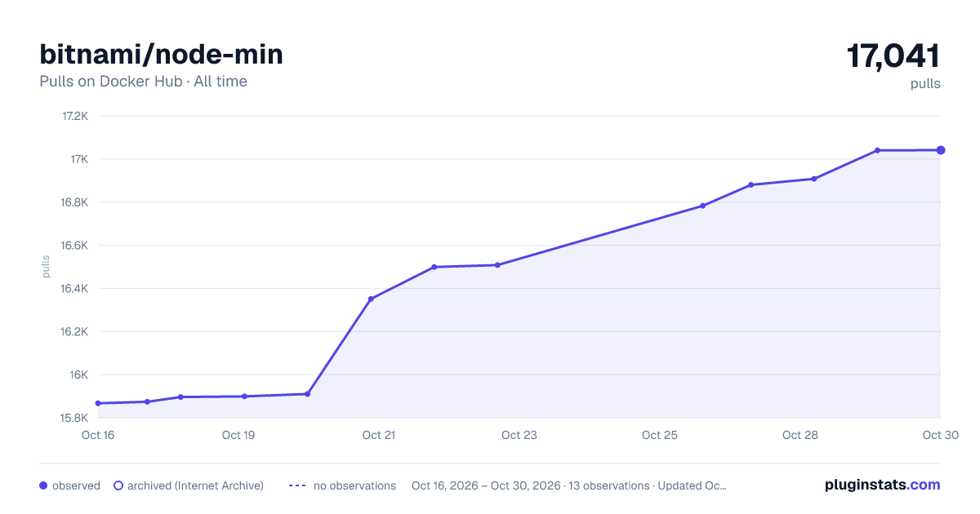Click the 16K y-axis label
Screen dimensions: 980x514
pos(79,375)
